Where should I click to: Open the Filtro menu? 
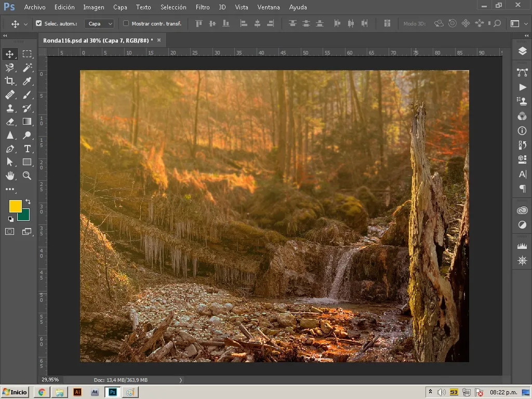[x=203, y=7]
